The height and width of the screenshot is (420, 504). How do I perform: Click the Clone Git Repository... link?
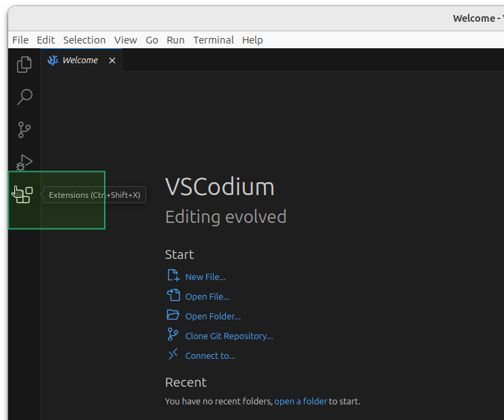pyautogui.click(x=229, y=336)
